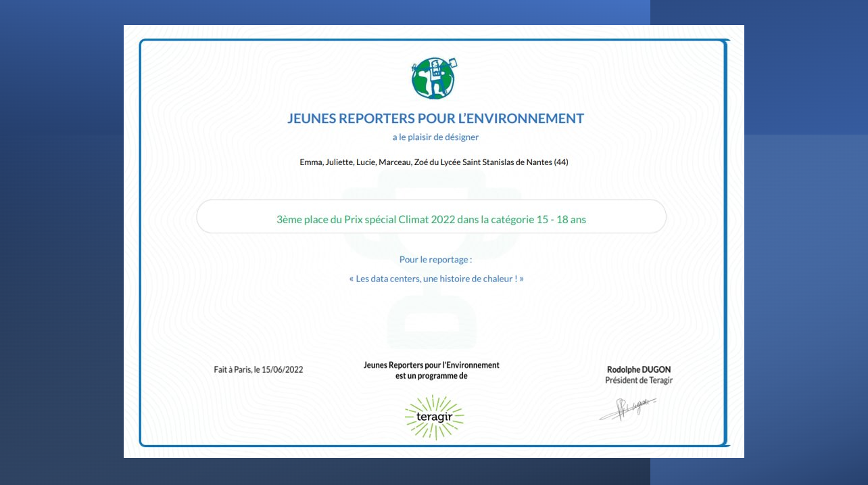Image resolution: width=868 pixels, height=485 pixels.
Task: Click the globe reporter logo at top
Action: [x=434, y=78]
